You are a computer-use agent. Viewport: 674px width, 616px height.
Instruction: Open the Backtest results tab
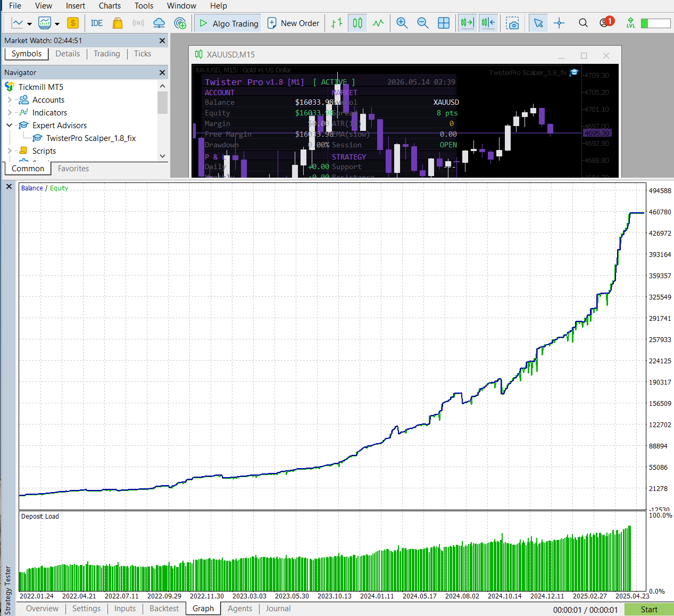(164, 609)
